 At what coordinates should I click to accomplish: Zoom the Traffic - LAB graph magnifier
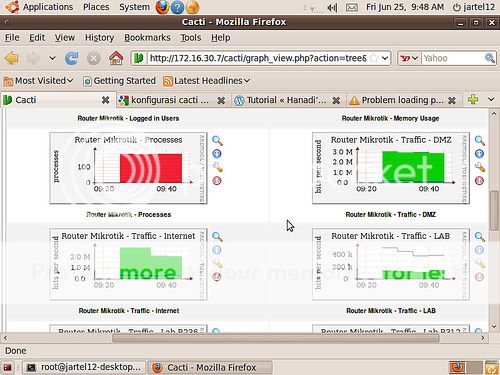pos(480,237)
